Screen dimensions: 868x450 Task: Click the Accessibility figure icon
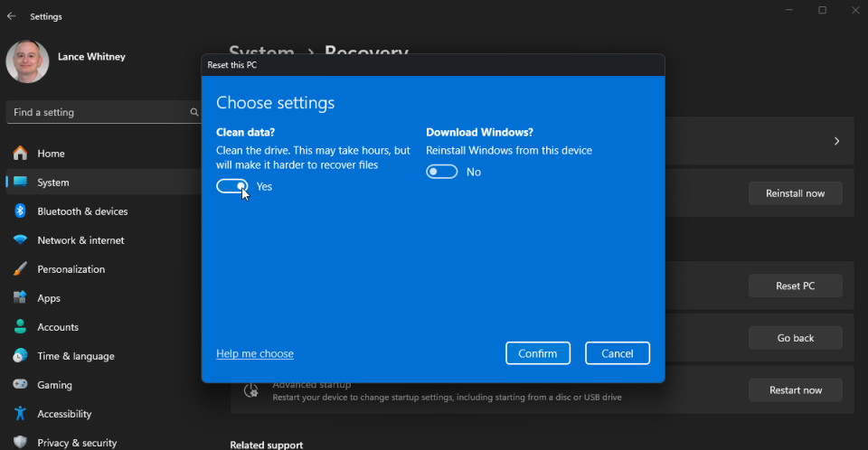pos(21,414)
